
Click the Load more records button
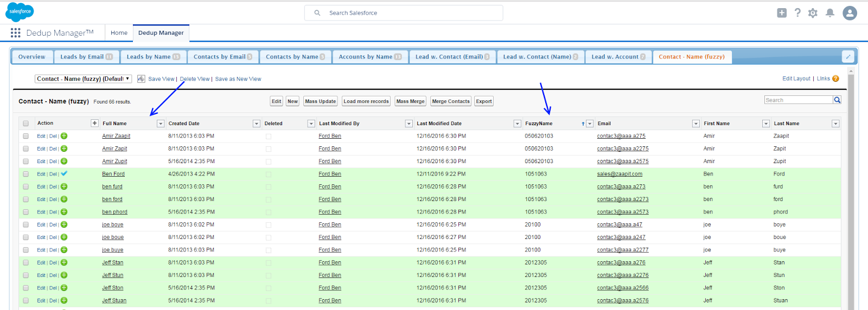(x=366, y=101)
